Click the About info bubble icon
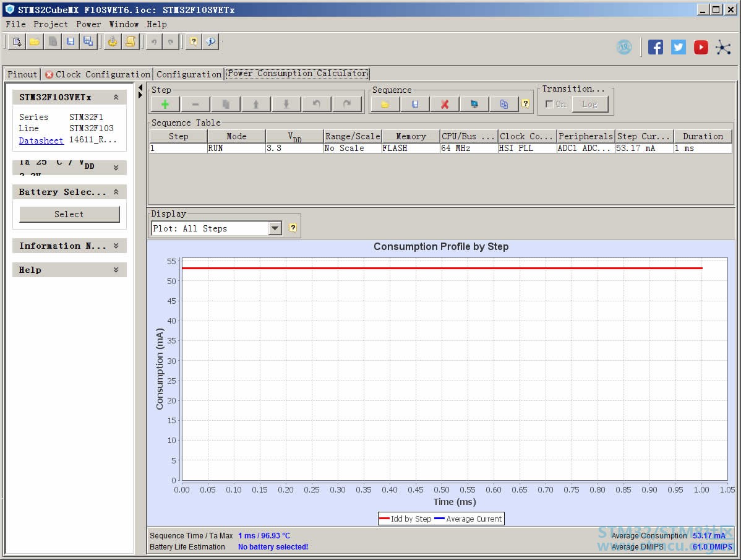This screenshot has height=560, width=741. (x=211, y=42)
